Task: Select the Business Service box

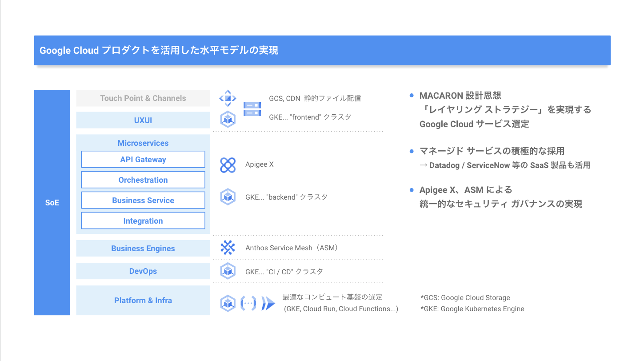Action: tap(143, 200)
